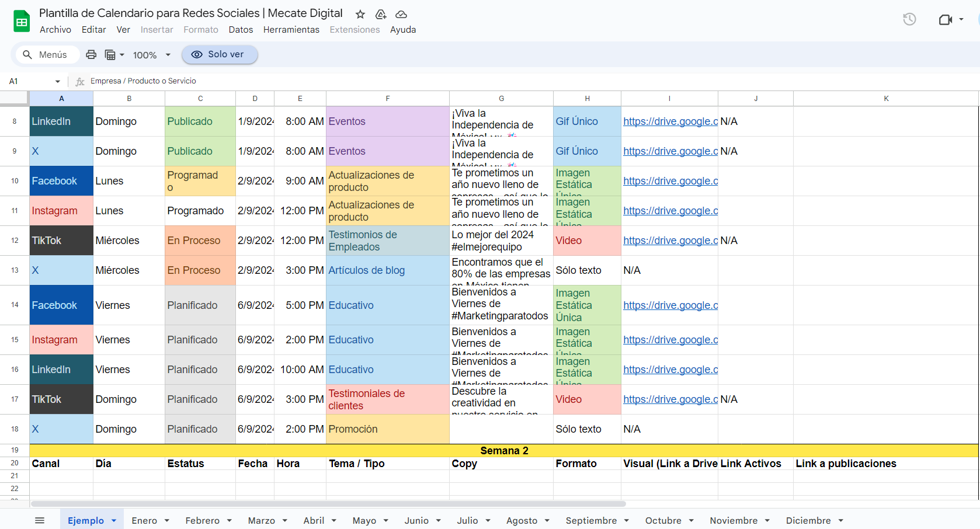This screenshot has width=980, height=529.
Task: Click the Google Sheets home logo
Action: (22, 22)
